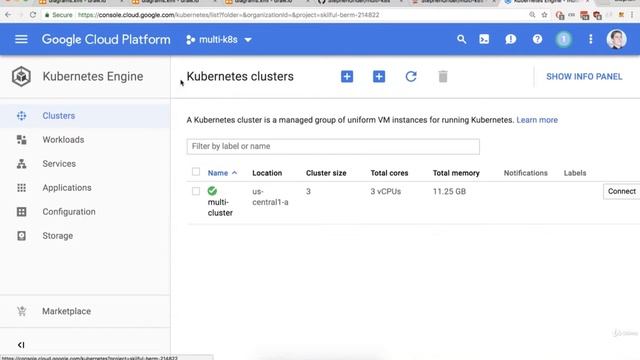Collapse the sidebar with the arrow icon

tap(21, 345)
